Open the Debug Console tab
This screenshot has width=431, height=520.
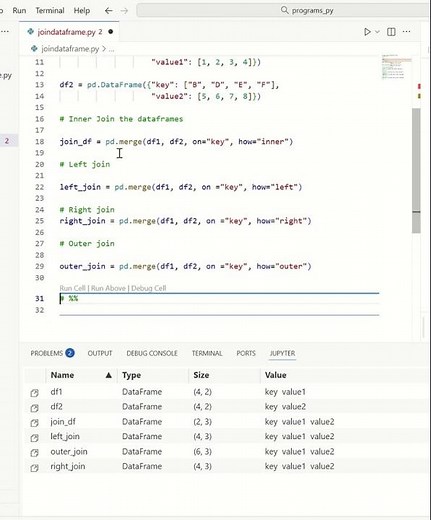click(152, 353)
